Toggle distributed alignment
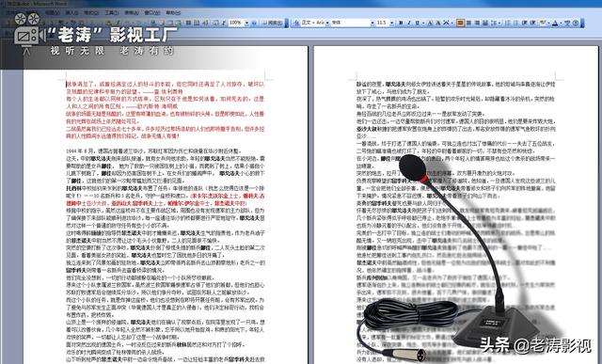602x364 pixels. pos(485,23)
